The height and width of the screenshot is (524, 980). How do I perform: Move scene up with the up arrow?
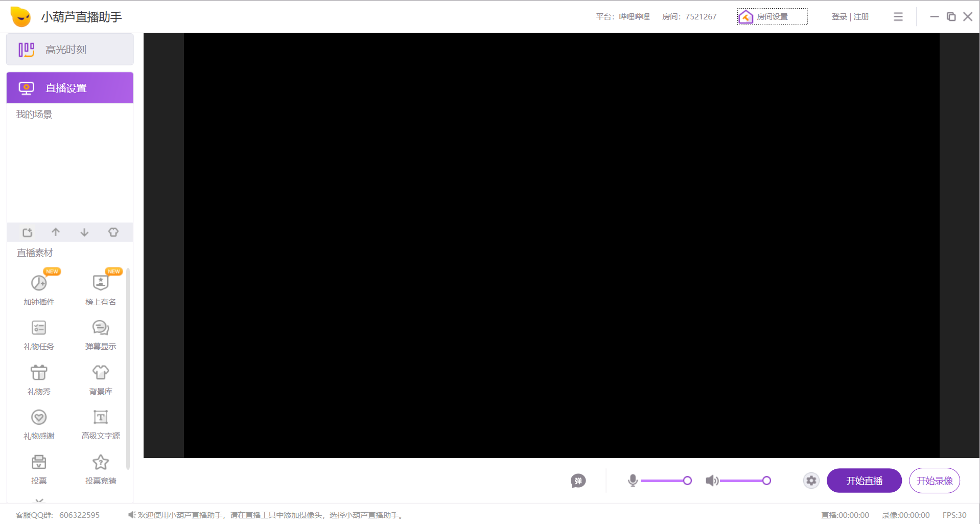pos(56,232)
